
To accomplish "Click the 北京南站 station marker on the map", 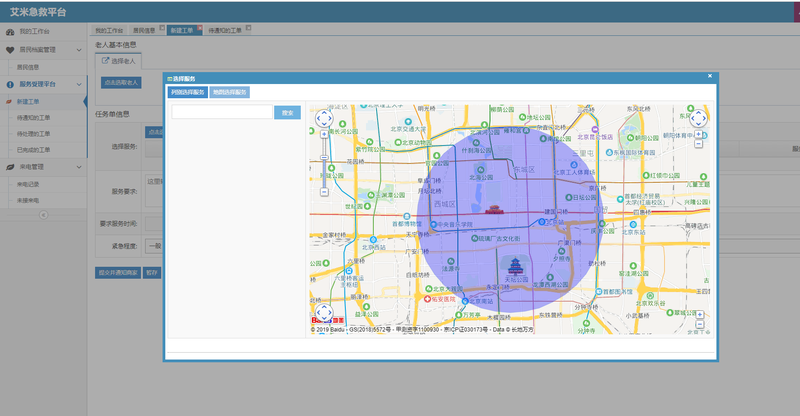I will point(465,301).
